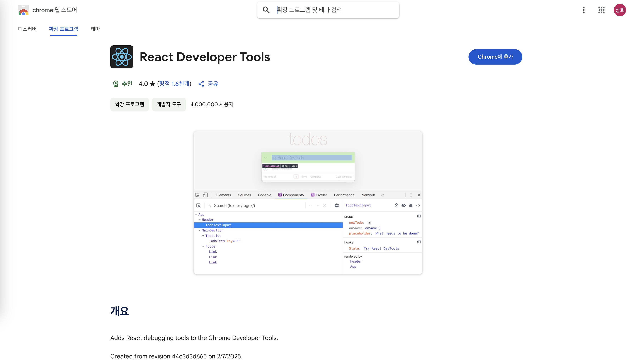Click the clear search X icon
The image size is (633, 364).
point(325,205)
